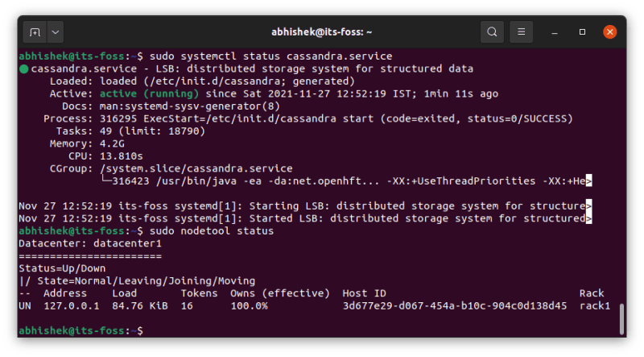Image resolution: width=644 pixels, height=357 pixels.
Task: Click the terminal scrollbar handle
Action: [621, 319]
